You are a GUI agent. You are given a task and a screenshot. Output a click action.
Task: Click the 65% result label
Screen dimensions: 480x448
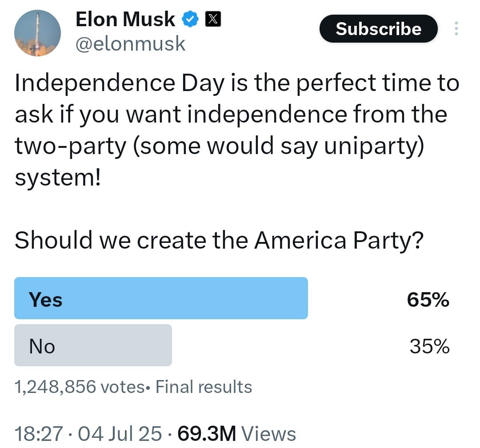pyautogui.click(x=428, y=299)
